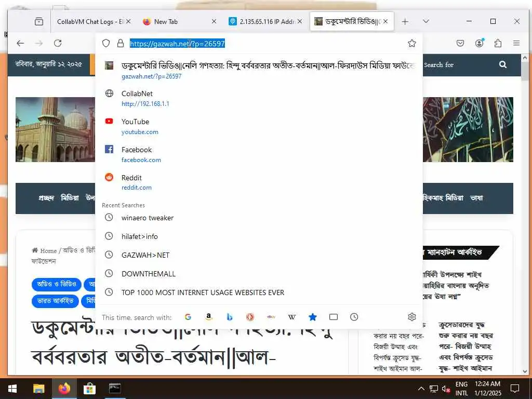532x399 pixels.
Task: Go back with the back arrow
Action: (20, 43)
